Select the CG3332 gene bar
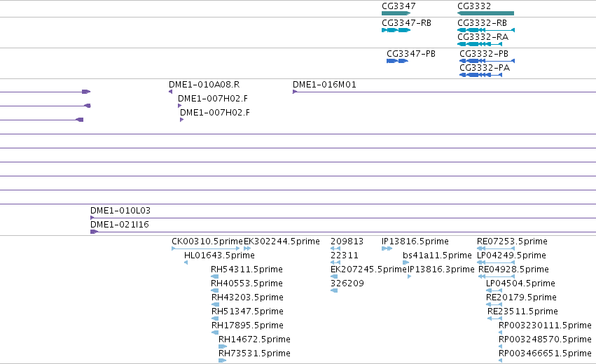 pyautogui.click(x=485, y=13)
